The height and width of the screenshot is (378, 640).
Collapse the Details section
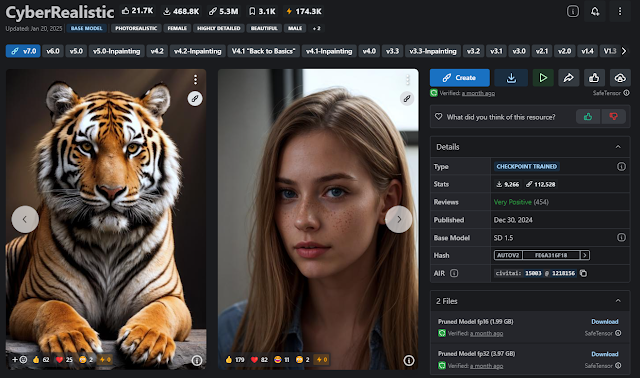(x=618, y=147)
